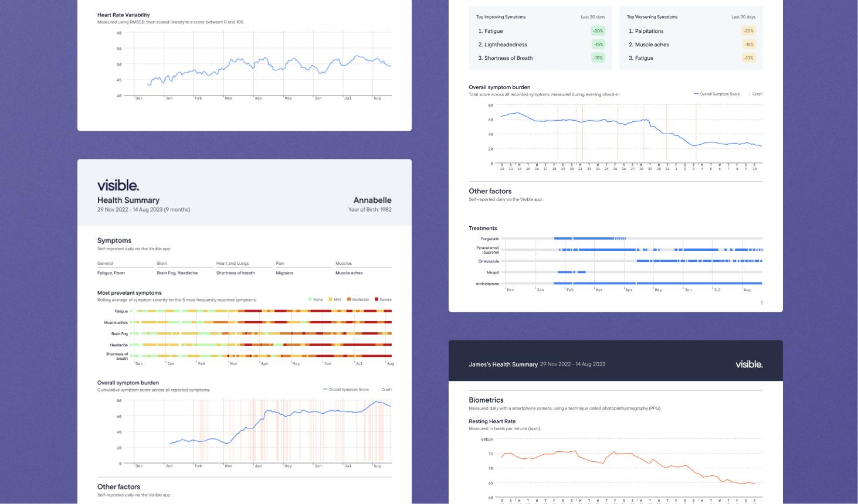Click the Antihistamine treatment label

point(487,284)
